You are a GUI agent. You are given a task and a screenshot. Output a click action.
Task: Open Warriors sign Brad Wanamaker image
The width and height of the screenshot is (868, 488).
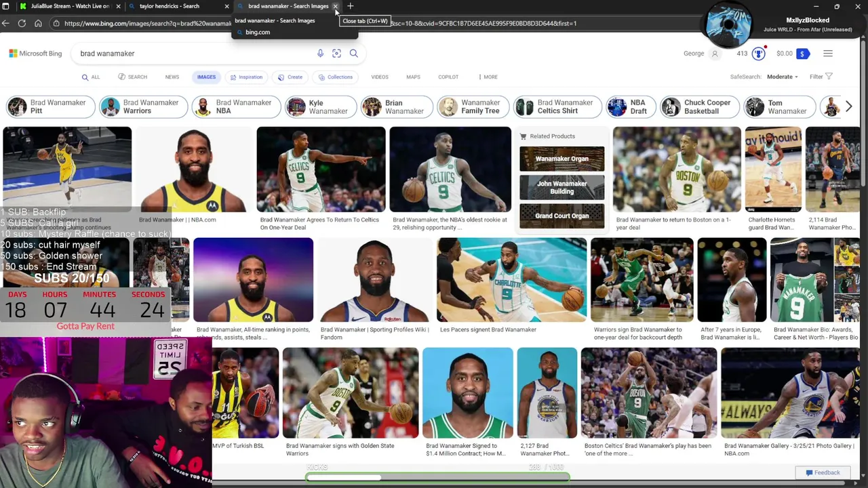click(x=642, y=280)
